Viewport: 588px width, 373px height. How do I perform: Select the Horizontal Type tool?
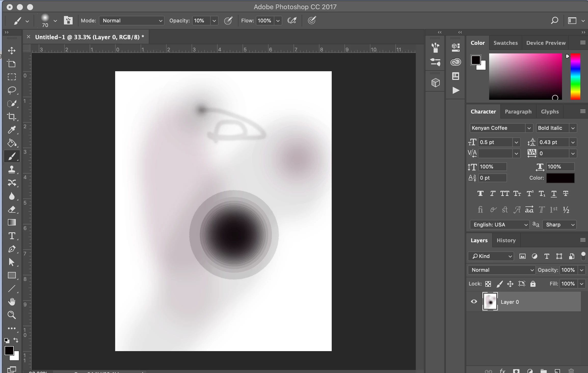pyautogui.click(x=12, y=236)
